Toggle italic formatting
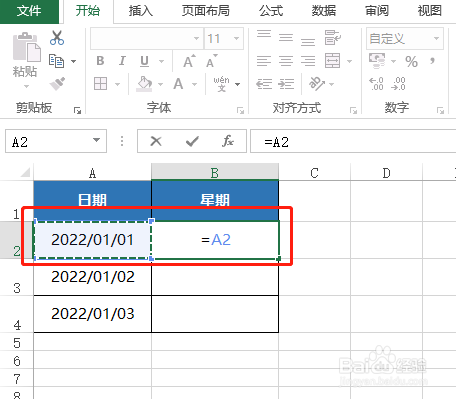Image resolution: width=456 pixels, height=399 pixels. (122, 61)
